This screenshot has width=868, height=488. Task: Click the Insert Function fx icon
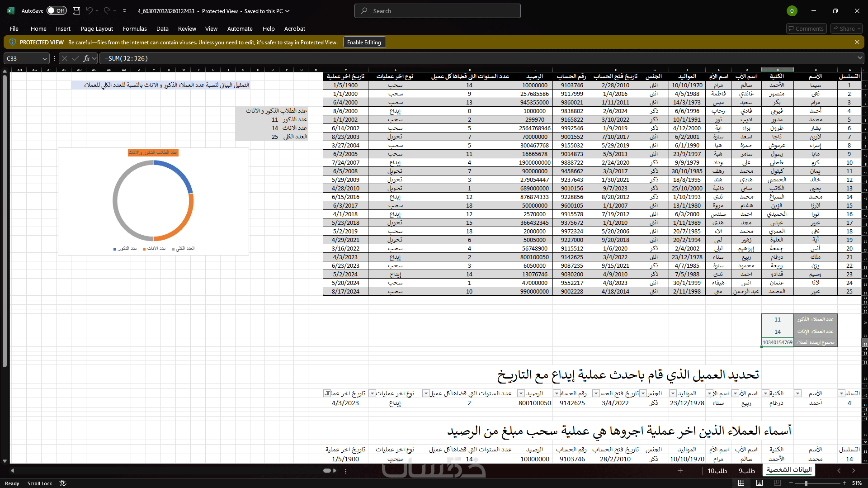[86, 58]
